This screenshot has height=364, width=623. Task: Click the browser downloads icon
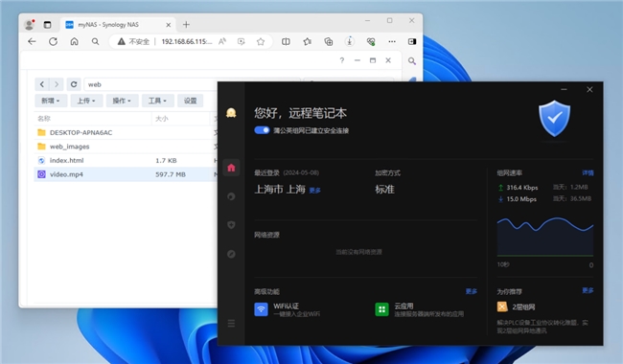pyautogui.click(x=350, y=42)
